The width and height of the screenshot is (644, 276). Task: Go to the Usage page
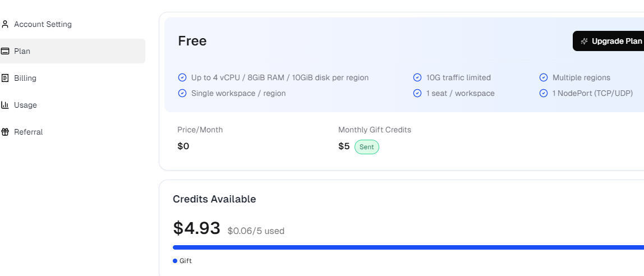[25, 105]
